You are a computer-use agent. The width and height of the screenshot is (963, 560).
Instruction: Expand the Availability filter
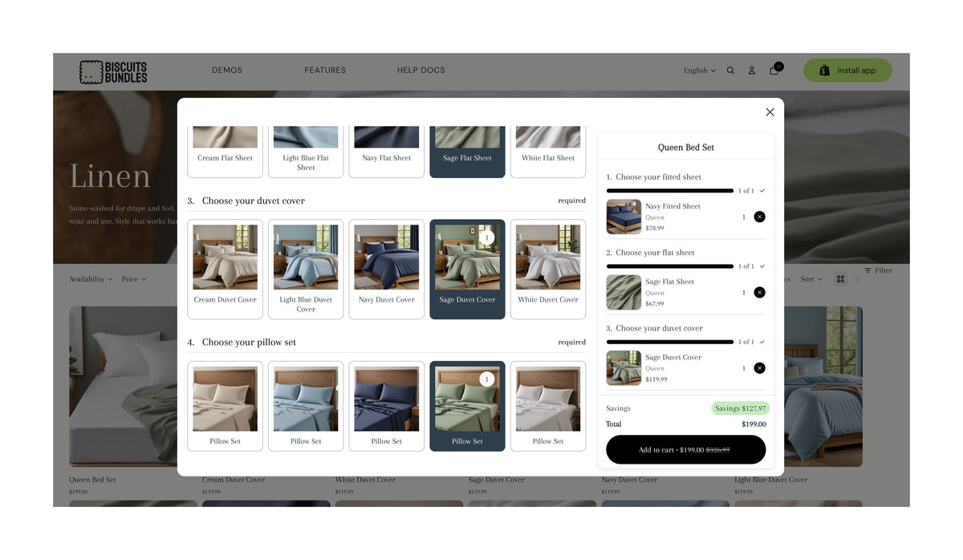[91, 279]
